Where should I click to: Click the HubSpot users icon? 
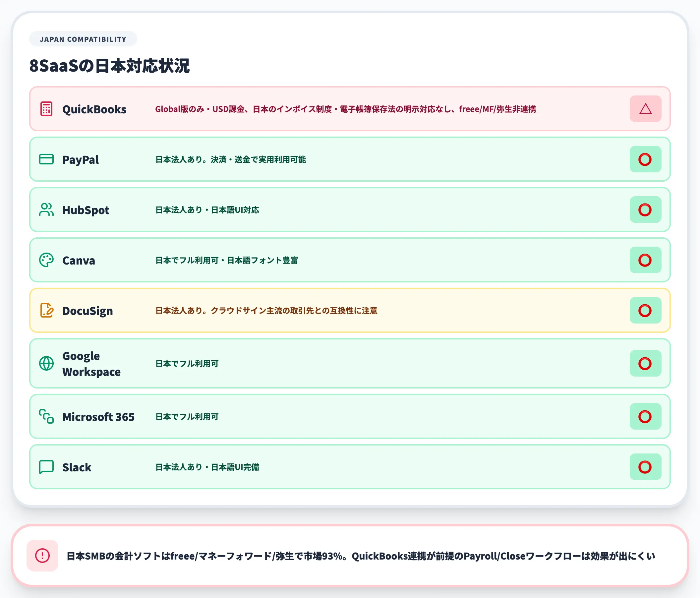tap(46, 209)
